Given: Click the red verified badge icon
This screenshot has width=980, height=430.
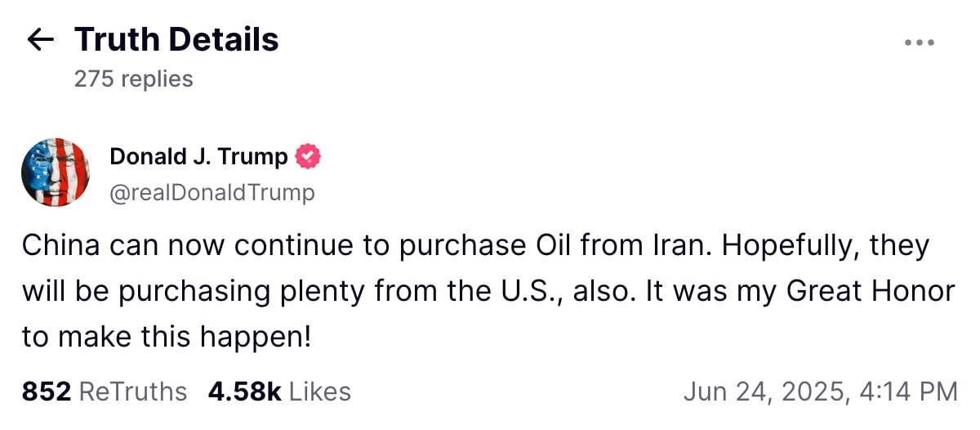Looking at the screenshot, I should coord(308,156).
